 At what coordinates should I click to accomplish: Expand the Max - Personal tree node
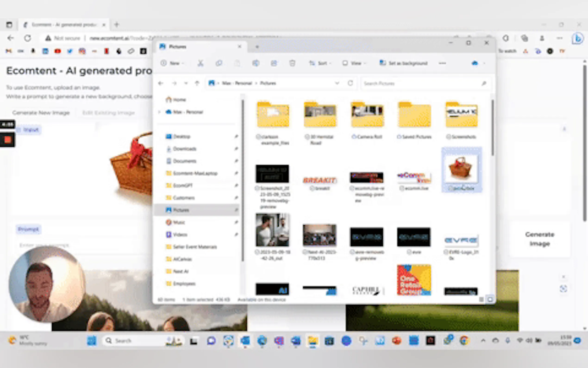click(160, 112)
